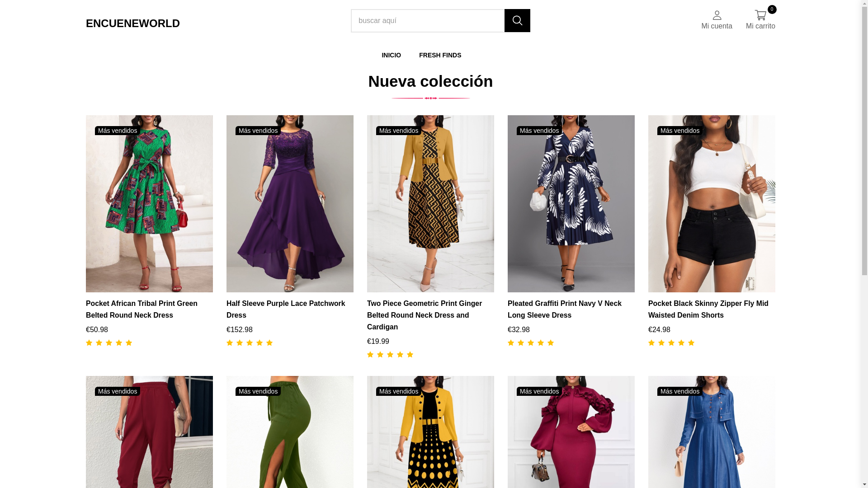Click 'Más vendidos' badge on green tribal dress

pos(118,131)
